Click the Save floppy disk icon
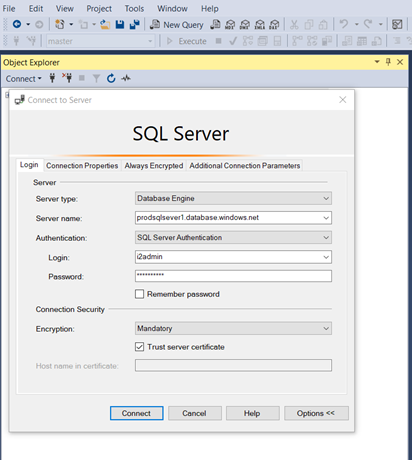412x460 pixels. [x=120, y=24]
